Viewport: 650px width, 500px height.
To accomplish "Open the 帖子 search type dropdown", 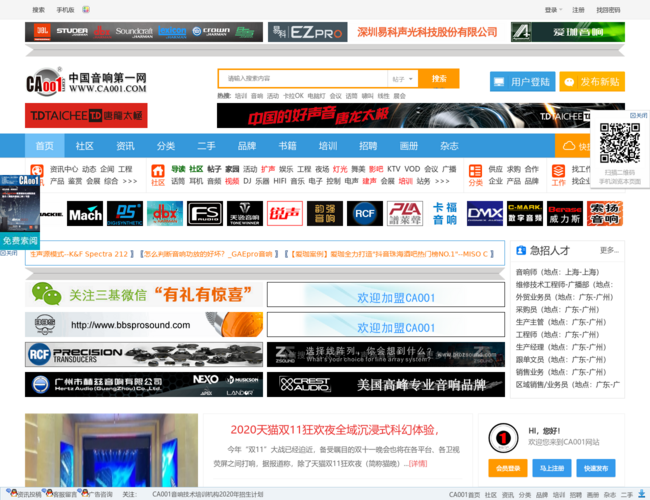I will [402, 79].
